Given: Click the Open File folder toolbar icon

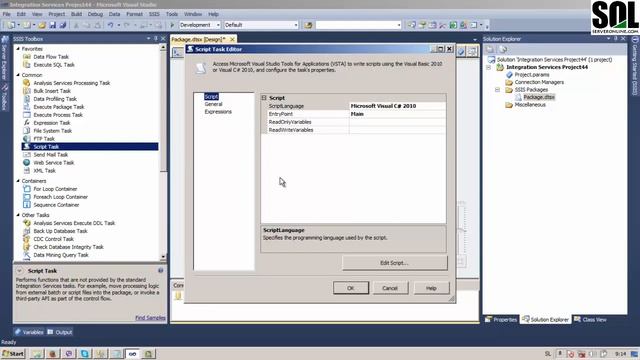Looking at the screenshot, I should [x=42, y=25].
